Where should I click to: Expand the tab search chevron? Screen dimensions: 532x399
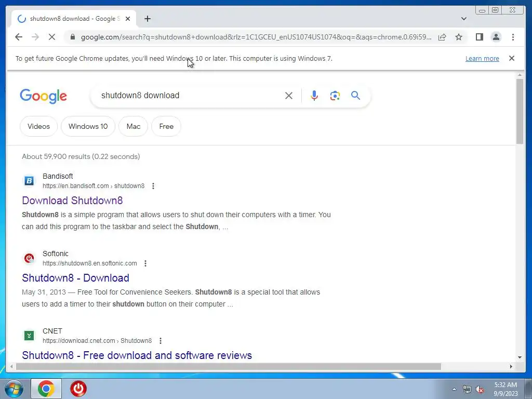click(x=464, y=19)
